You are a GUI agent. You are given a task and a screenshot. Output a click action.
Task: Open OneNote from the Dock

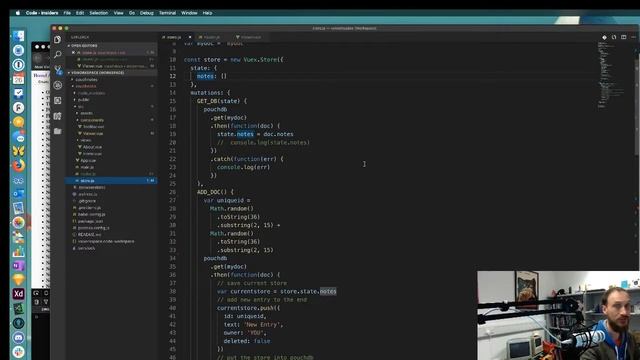18,266
